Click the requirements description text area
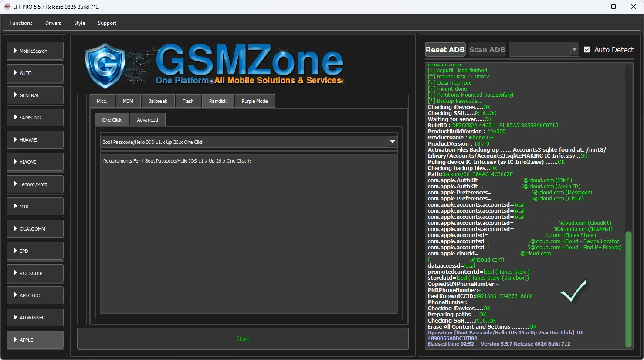 (249, 234)
